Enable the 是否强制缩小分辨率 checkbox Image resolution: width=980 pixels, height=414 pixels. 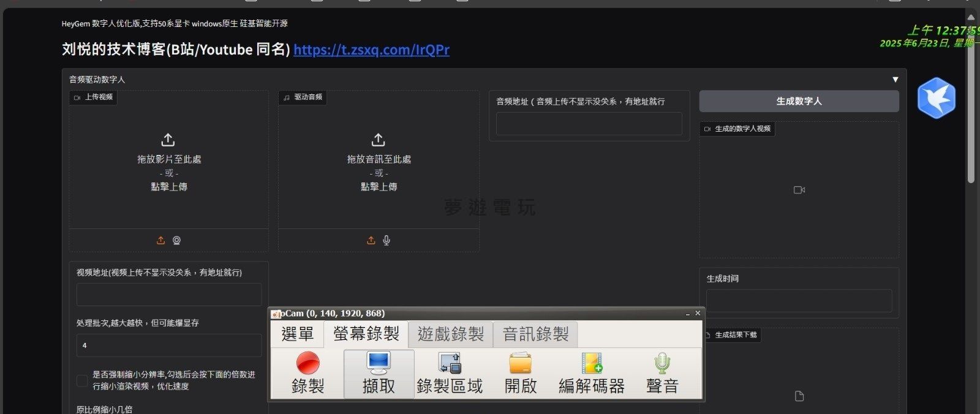(82, 380)
